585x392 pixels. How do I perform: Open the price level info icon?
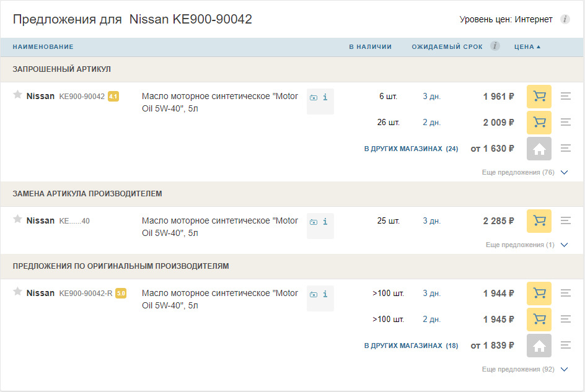click(x=565, y=19)
